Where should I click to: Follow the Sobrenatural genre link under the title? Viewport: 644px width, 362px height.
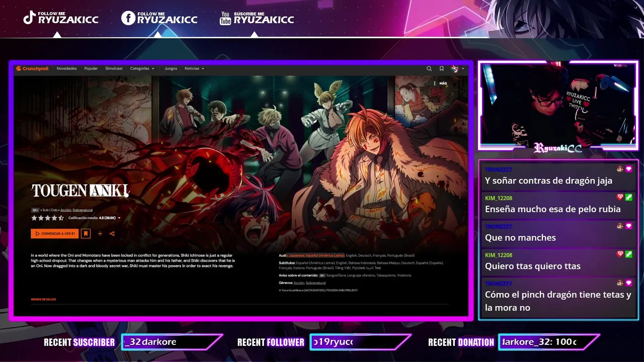(x=83, y=210)
